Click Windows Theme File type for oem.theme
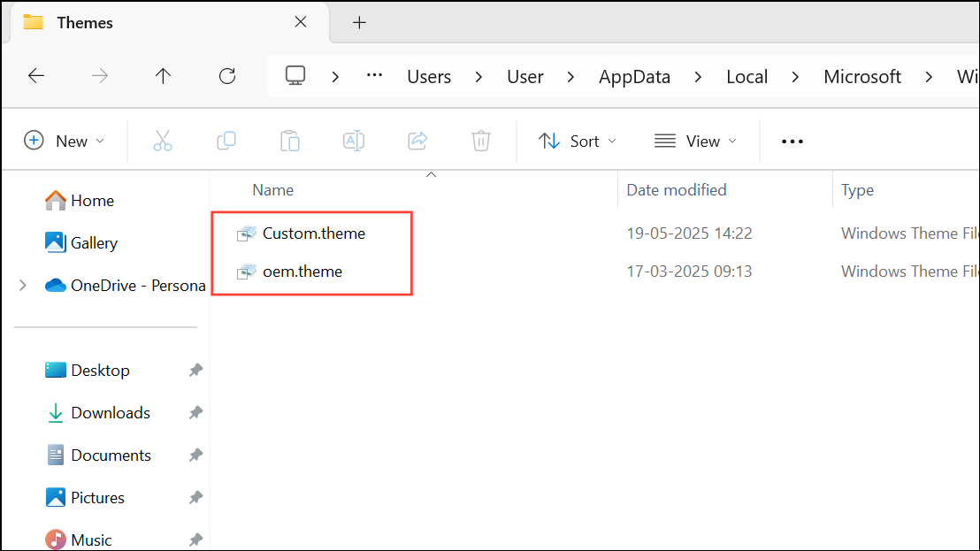The width and height of the screenshot is (980, 551). pyautogui.click(x=910, y=272)
